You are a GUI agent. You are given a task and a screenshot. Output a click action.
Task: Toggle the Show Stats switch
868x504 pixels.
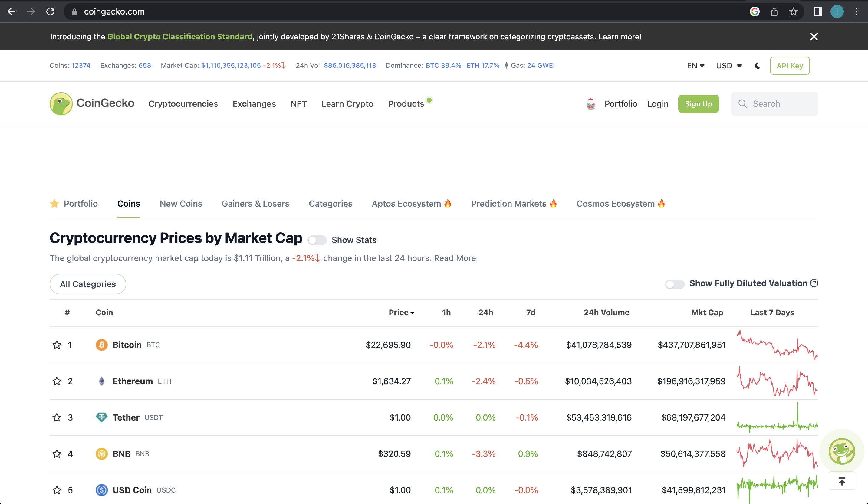(x=317, y=240)
